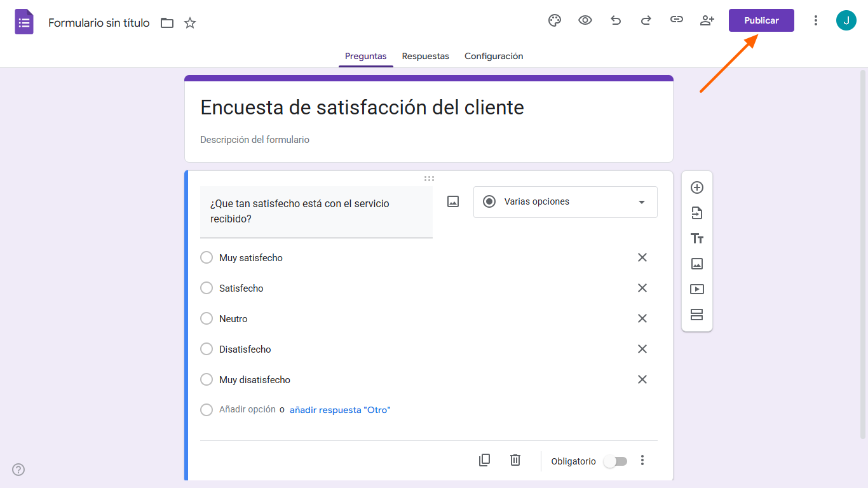Copy the form link using the link icon
Image resolution: width=868 pixels, height=488 pixels.
(677, 20)
